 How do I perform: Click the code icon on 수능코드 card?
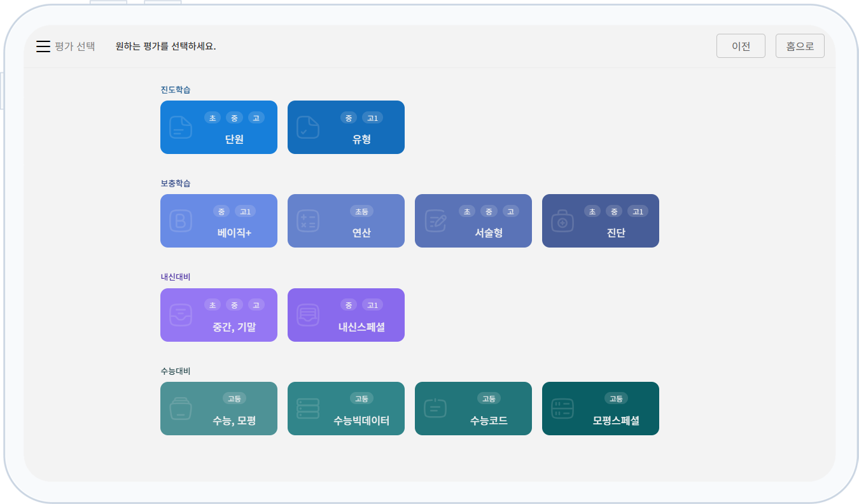435,409
